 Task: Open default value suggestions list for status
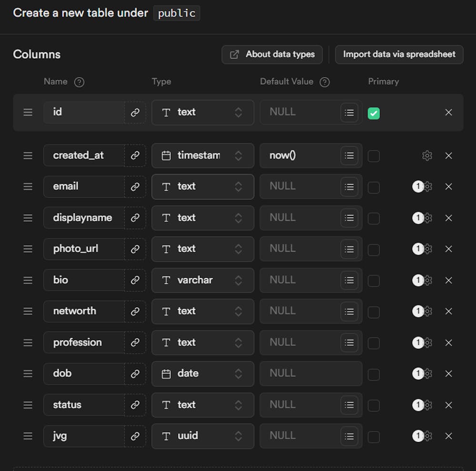(349, 405)
